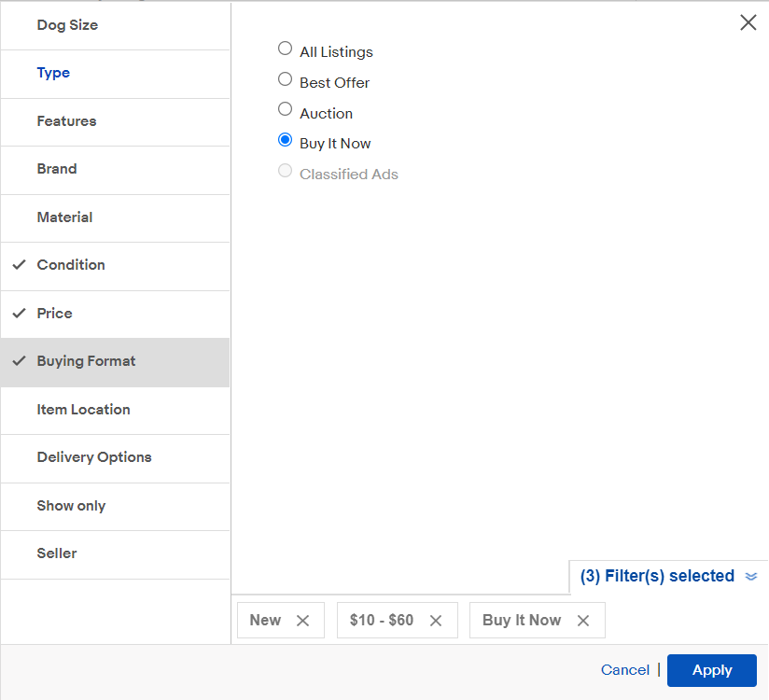Switch to Auction listings
Viewport: 769px width, 700px height.
(x=285, y=109)
